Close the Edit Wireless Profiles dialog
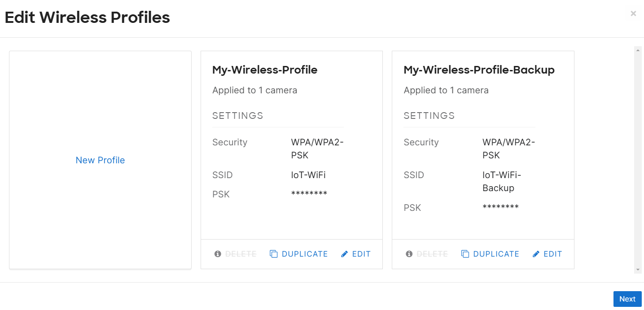This screenshot has width=644, height=310. pos(633,13)
